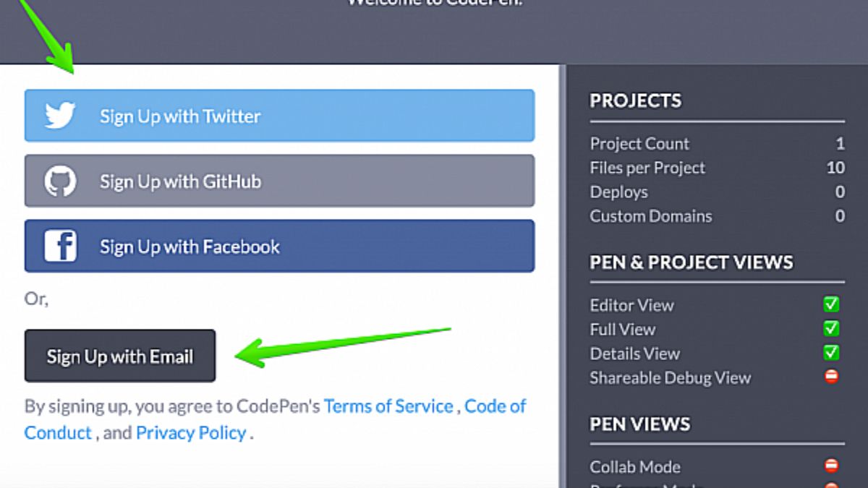Click the Custom Domains row
Viewport: 868px width, 488px height.
pyautogui.click(x=717, y=215)
